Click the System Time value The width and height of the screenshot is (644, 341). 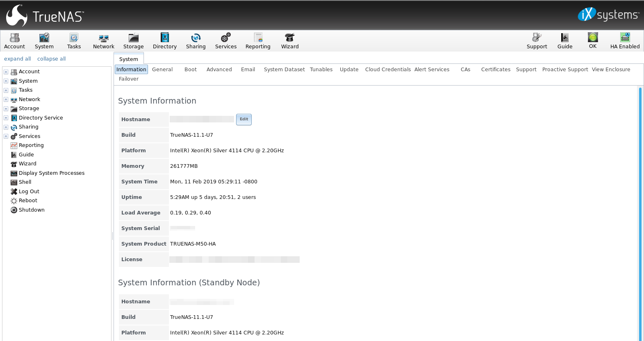[x=214, y=182]
